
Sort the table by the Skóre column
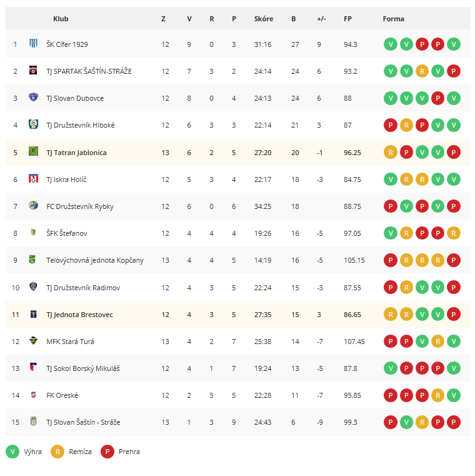[264, 19]
